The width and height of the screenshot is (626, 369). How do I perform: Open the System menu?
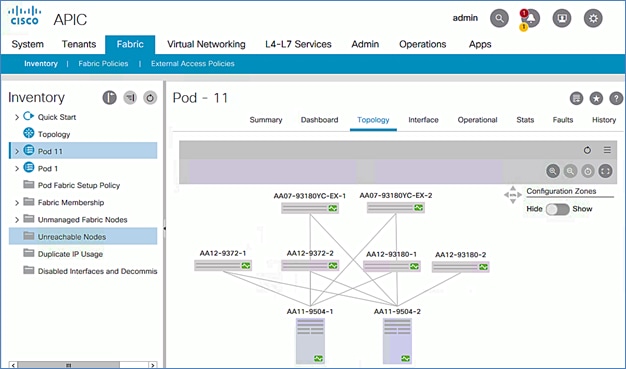pos(28,44)
